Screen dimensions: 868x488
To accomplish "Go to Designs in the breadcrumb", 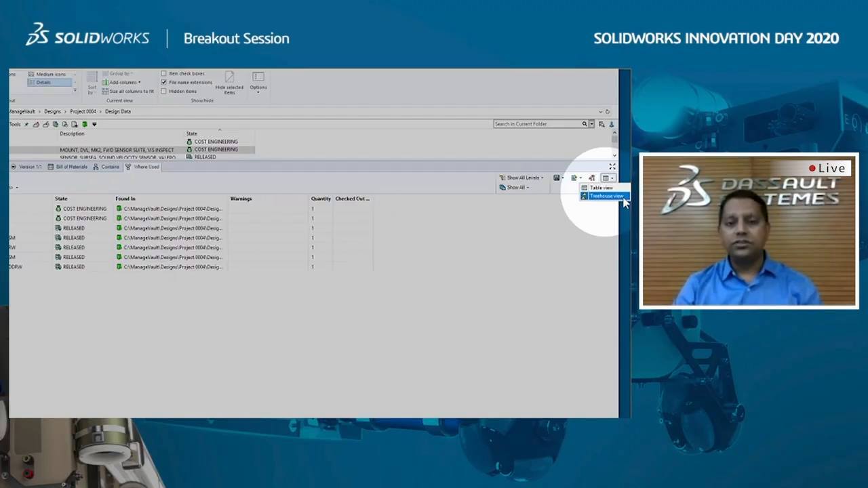I will pyautogui.click(x=52, y=112).
